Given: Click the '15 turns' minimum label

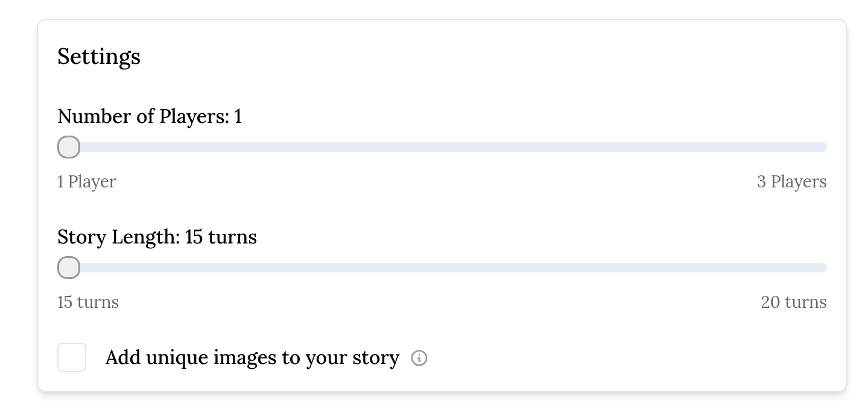Looking at the screenshot, I should 88,302.
